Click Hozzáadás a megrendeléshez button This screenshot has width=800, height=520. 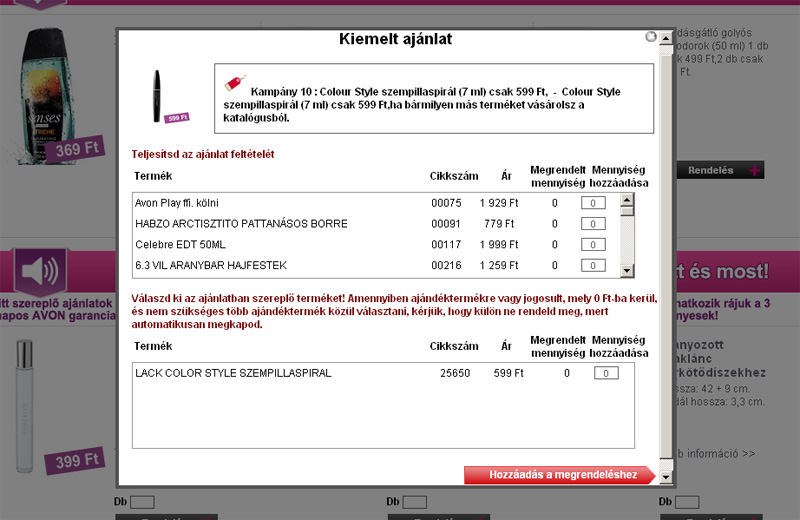560,475
